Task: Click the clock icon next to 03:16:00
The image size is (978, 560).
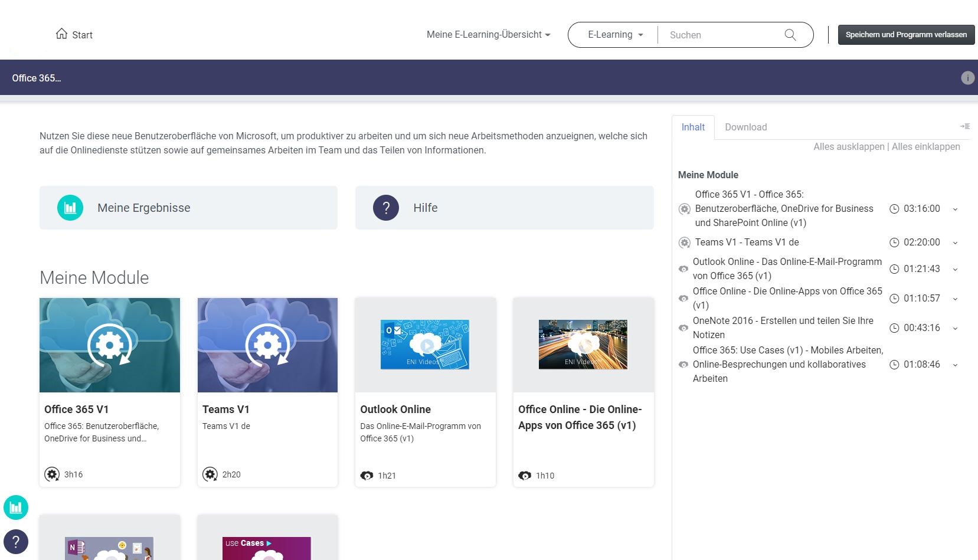Action: pos(894,209)
